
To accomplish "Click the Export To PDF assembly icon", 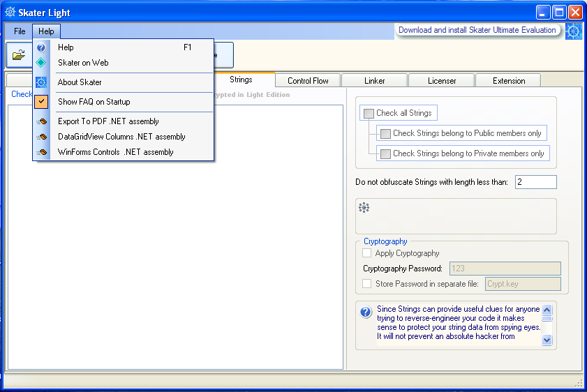I will point(42,121).
